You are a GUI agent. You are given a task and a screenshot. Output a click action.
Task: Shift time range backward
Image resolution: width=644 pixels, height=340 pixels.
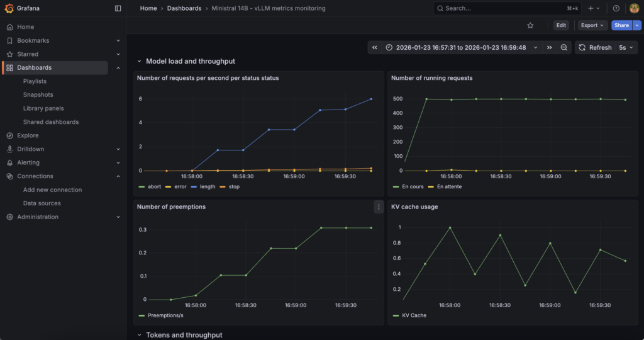[375, 47]
